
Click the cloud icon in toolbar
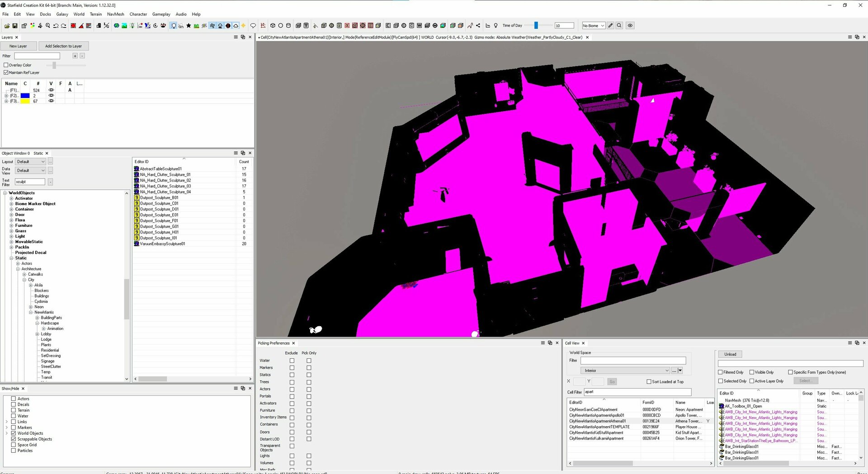pyautogui.click(x=236, y=26)
